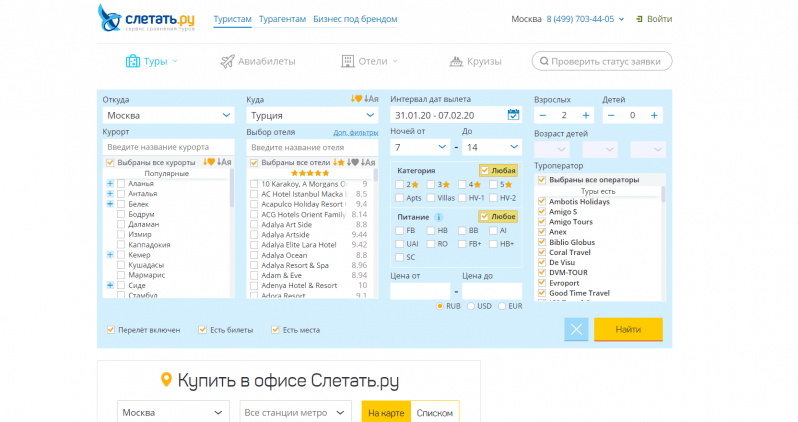The height and width of the screenshot is (422, 798).
Task: Sort destinations alphabetically in Куда
Action: pyautogui.click(x=371, y=99)
